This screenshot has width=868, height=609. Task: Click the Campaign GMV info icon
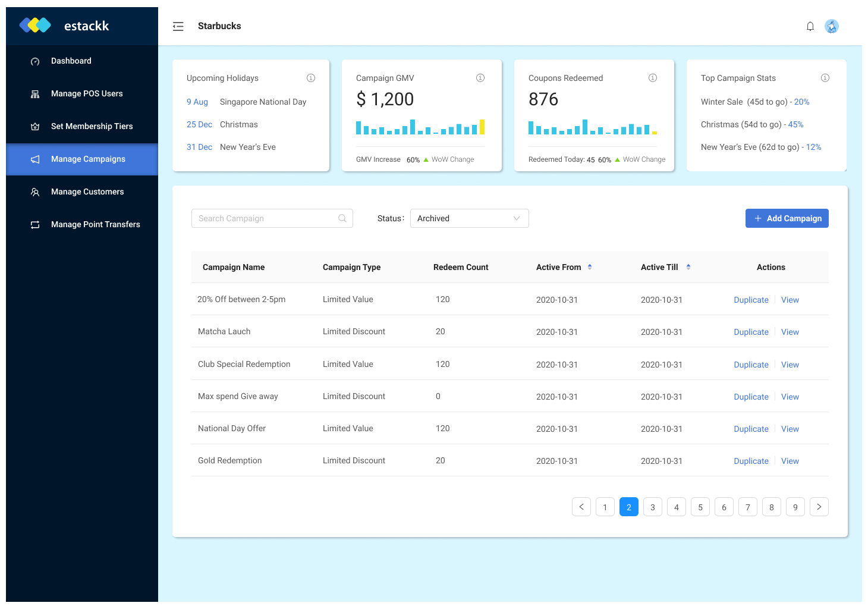point(480,78)
